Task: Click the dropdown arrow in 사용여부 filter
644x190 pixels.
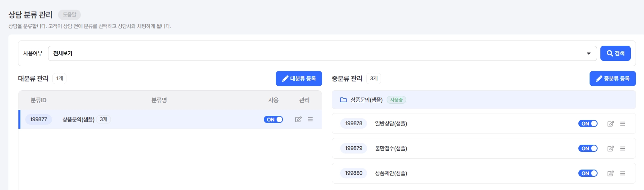Action: tap(588, 54)
